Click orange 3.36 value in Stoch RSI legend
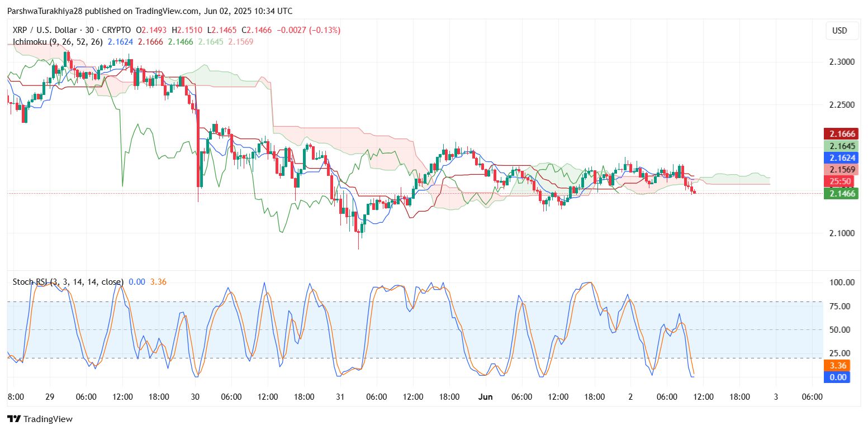The width and height of the screenshot is (868, 431). coord(158,282)
